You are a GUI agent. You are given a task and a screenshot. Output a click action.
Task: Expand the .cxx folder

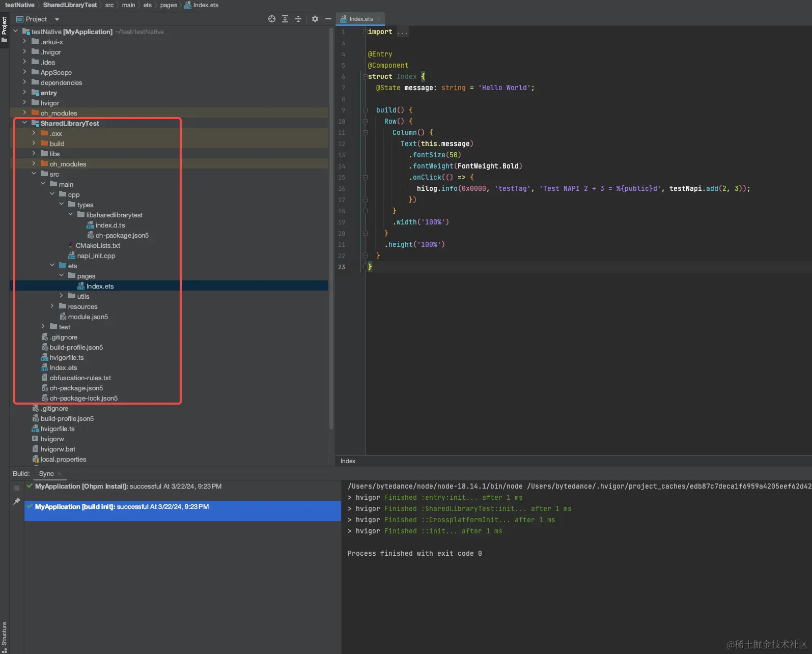[34, 133]
